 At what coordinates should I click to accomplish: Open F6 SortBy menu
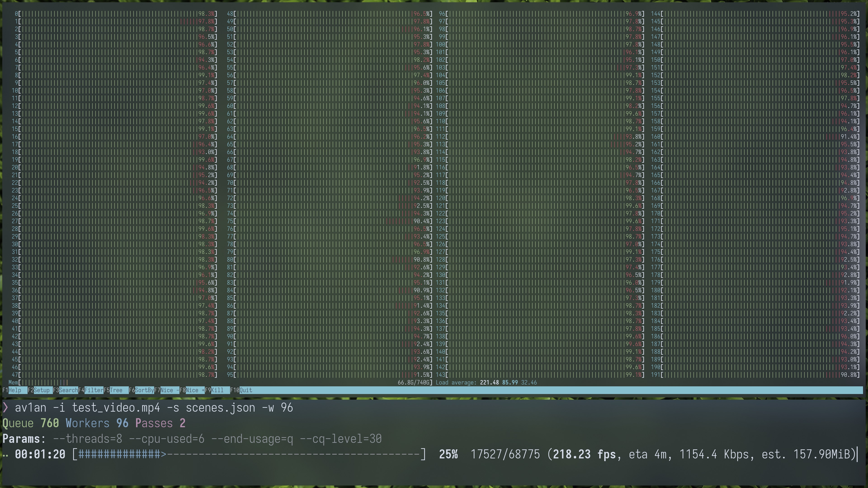click(x=142, y=390)
